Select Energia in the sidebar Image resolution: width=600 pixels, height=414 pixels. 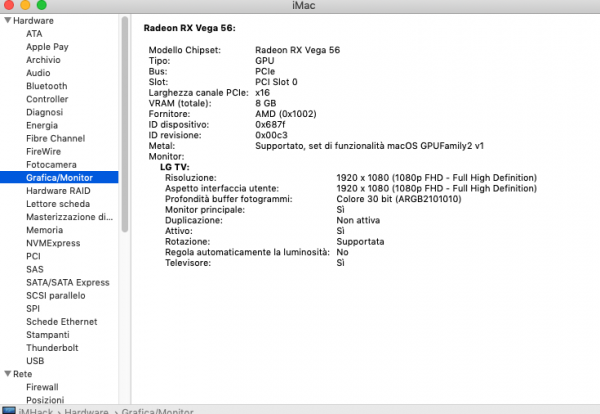pyautogui.click(x=42, y=125)
